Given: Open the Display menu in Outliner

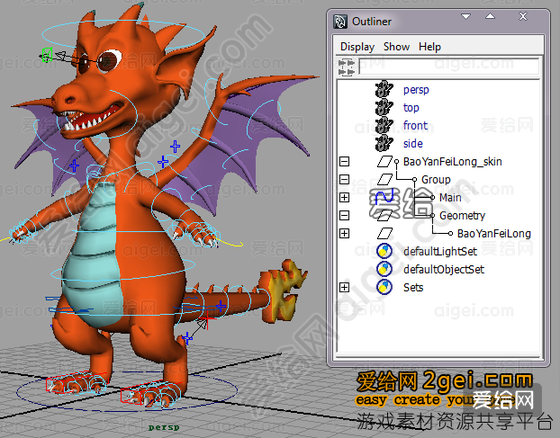Looking at the screenshot, I should coord(357,47).
